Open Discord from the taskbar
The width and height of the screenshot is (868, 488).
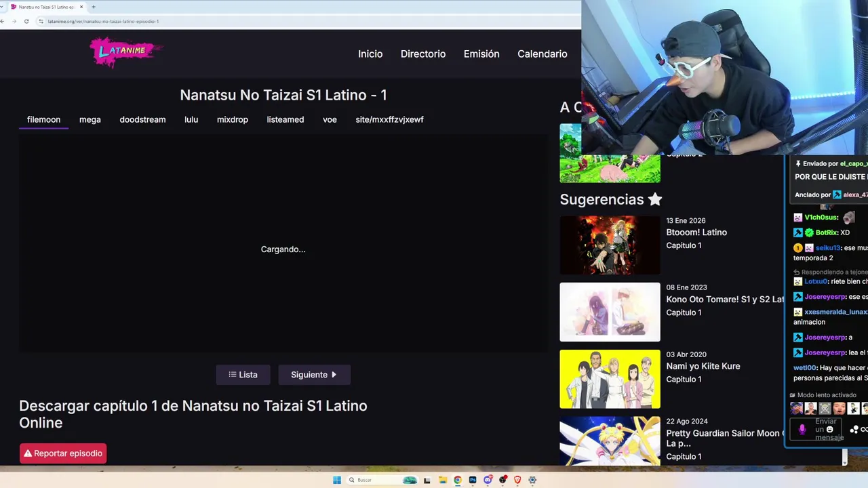click(488, 480)
